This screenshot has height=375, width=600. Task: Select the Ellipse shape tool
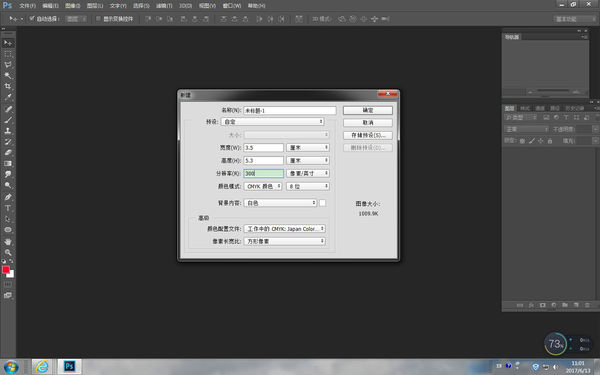pos(8,230)
